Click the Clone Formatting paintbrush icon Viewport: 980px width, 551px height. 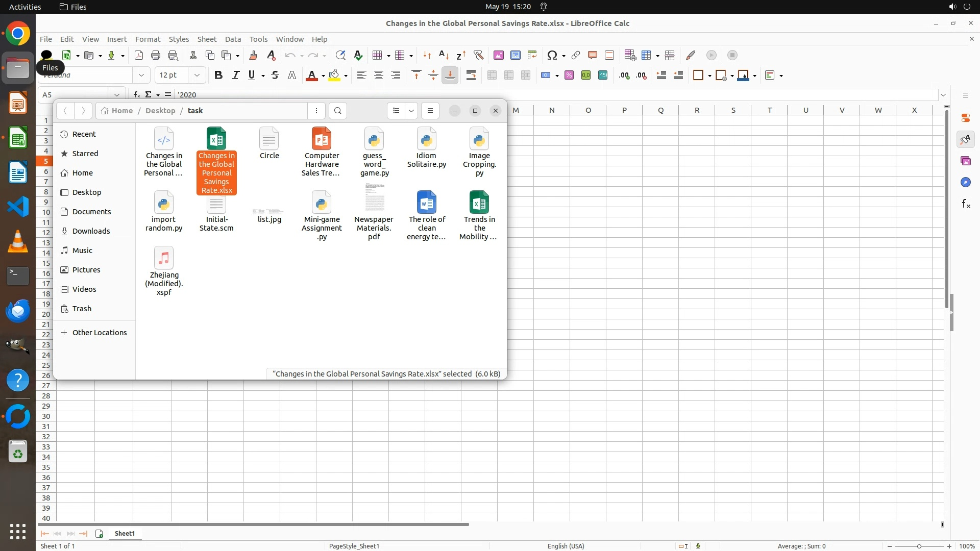[x=253, y=55]
